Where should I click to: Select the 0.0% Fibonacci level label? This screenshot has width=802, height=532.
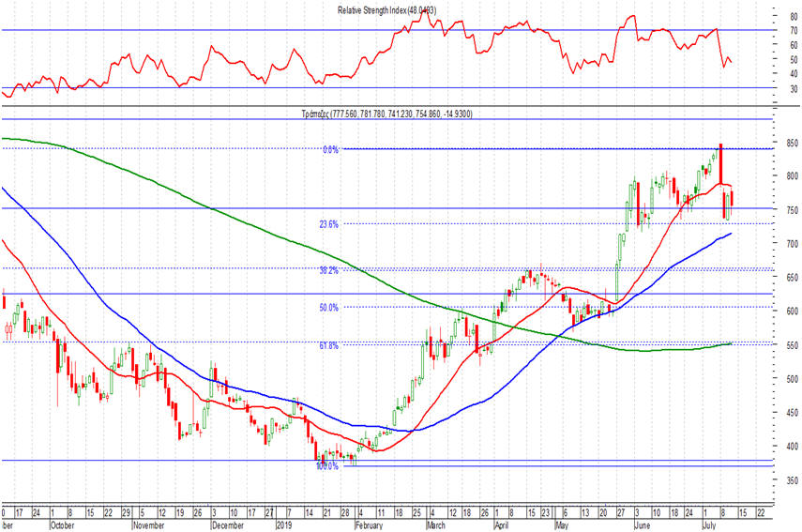click(x=330, y=150)
